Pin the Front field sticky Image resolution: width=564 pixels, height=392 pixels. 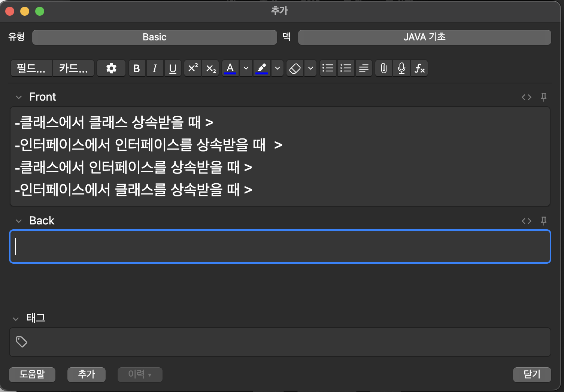(x=544, y=97)
